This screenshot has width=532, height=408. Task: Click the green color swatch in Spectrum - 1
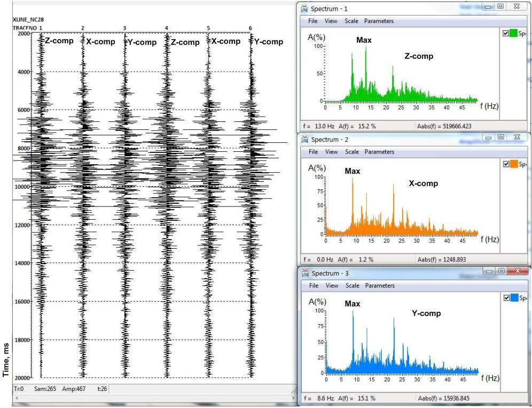point(514,33)
